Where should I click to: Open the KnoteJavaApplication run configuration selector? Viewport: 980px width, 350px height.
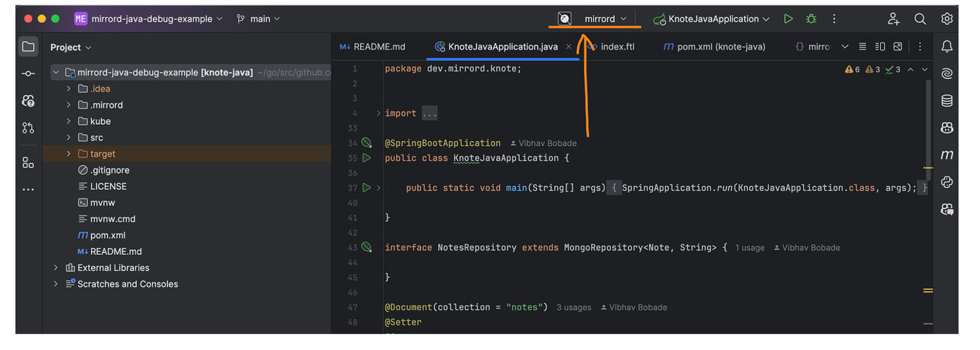pos(712,19)
